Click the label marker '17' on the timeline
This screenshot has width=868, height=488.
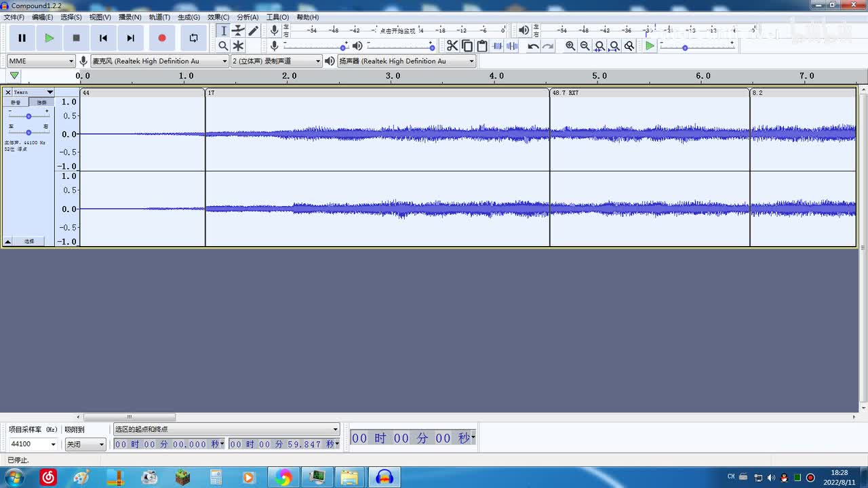coord(211,93)
